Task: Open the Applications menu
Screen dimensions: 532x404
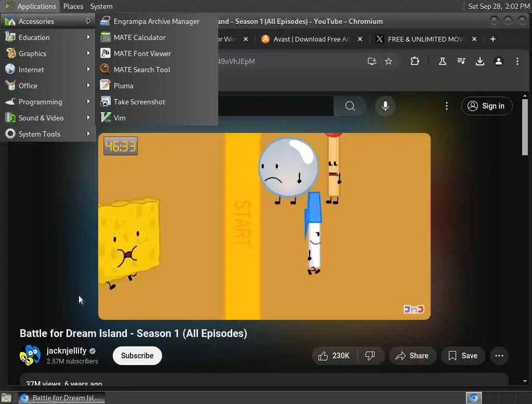Action: [31, 6]
